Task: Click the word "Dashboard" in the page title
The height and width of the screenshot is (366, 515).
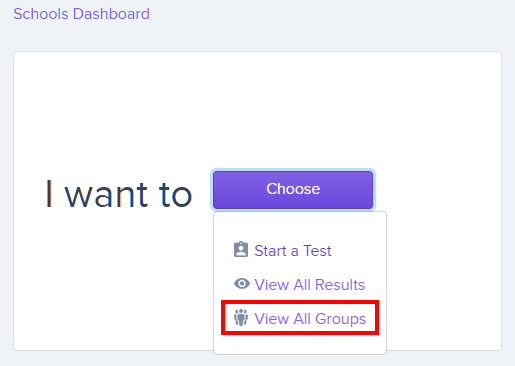Action: 111,14
